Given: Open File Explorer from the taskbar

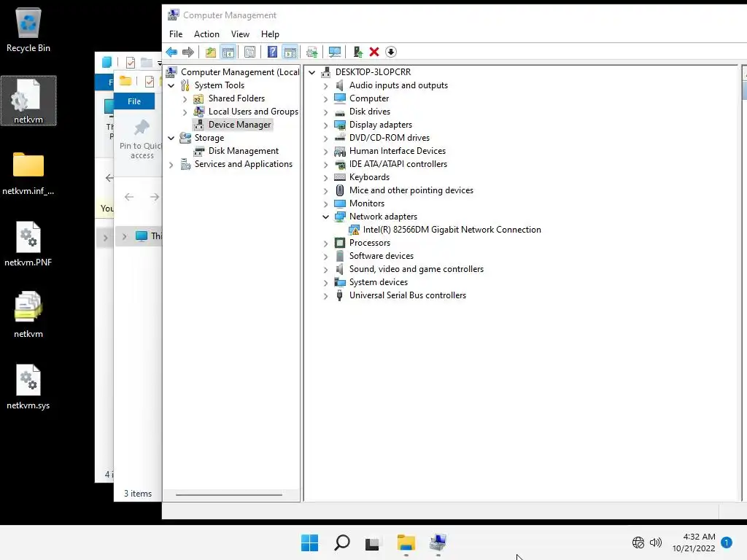Looking at the screenshot, I should (x=406, y=542).
